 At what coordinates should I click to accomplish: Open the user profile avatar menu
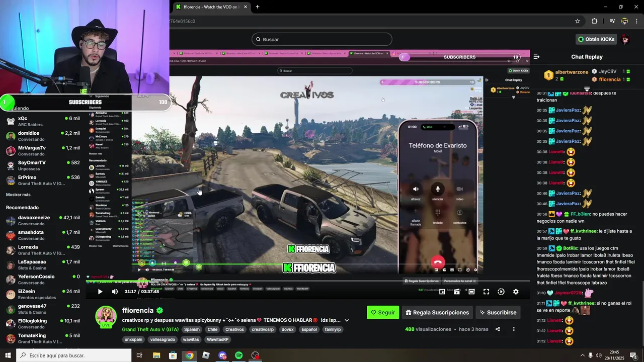click(x=625, y=39)
